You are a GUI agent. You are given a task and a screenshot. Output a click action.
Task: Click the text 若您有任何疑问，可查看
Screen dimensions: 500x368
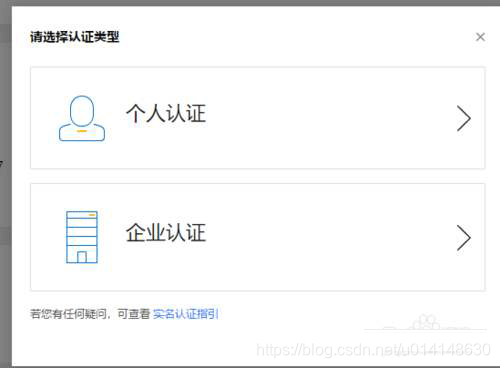(x=90, y=314)
